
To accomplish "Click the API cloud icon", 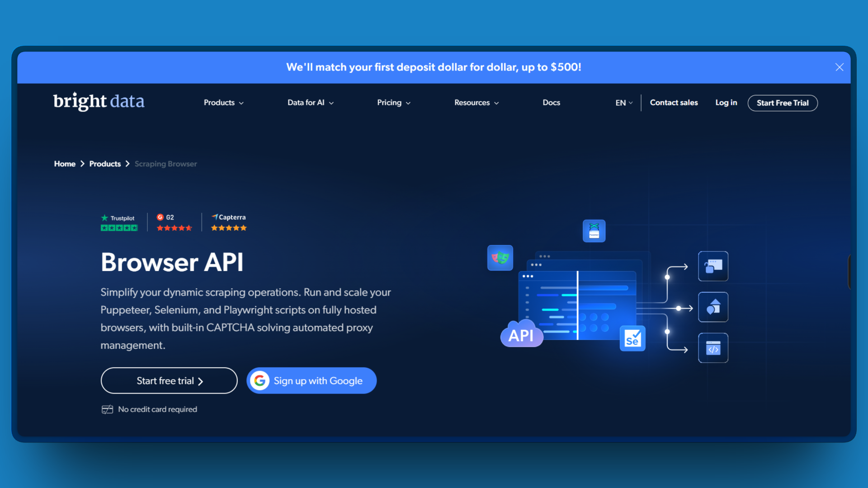I will [x=522, y=335].
